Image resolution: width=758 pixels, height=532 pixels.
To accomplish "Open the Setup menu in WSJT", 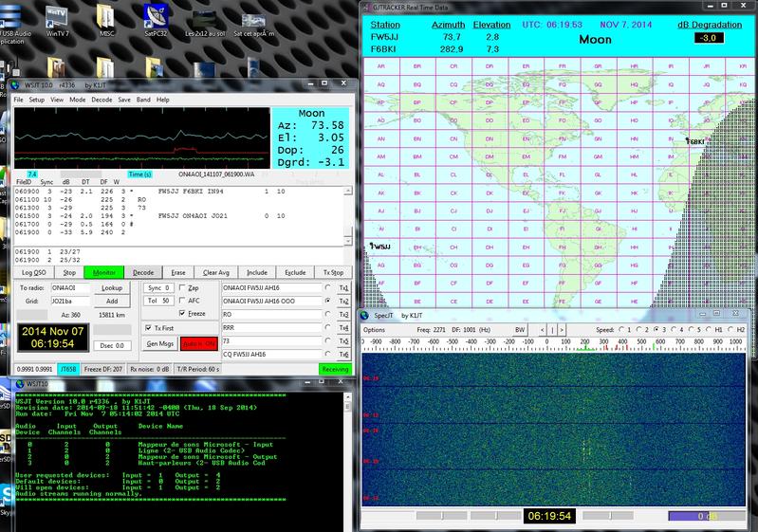I will click(x=37, y=100).
